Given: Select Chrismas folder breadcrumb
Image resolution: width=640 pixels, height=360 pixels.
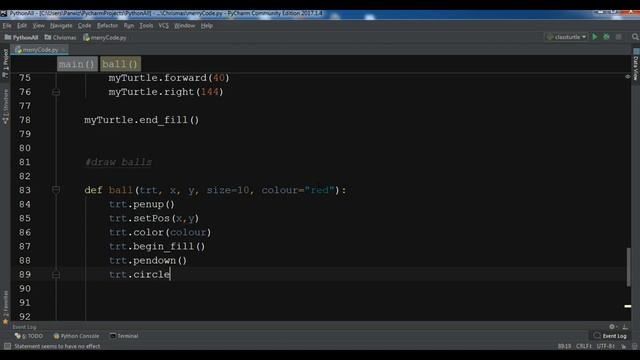Looking at the screenshot, I should click(60, 38).
